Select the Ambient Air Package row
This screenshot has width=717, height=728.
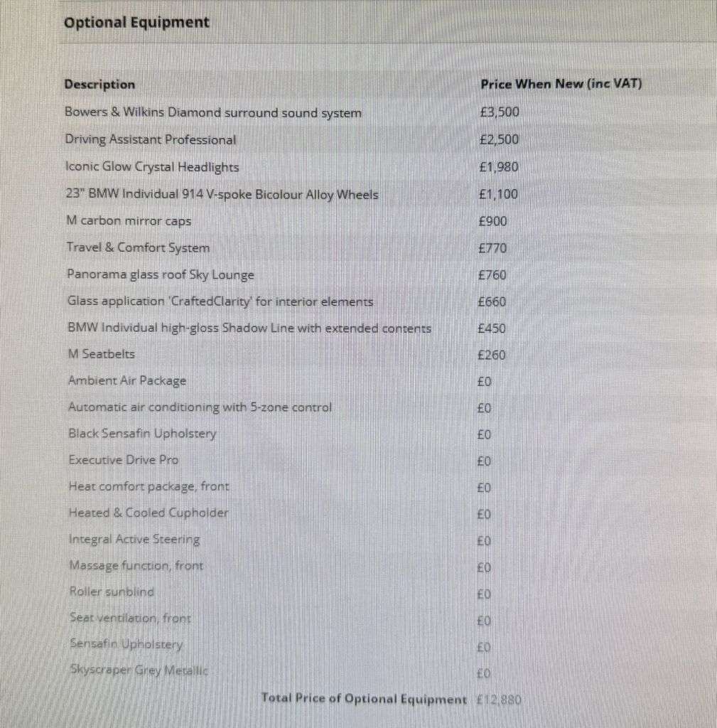pos(126,380)
